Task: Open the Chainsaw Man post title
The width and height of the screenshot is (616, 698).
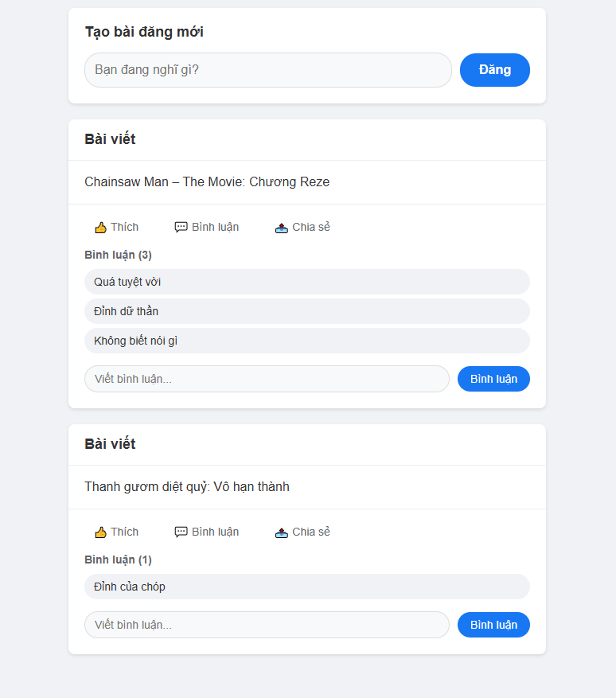Action: (207, 182)
